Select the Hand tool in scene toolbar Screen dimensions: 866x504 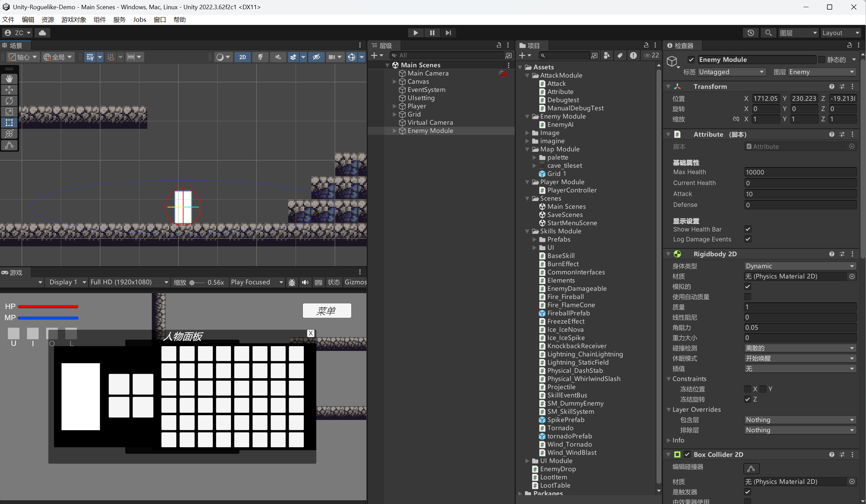tap(9, 79)
